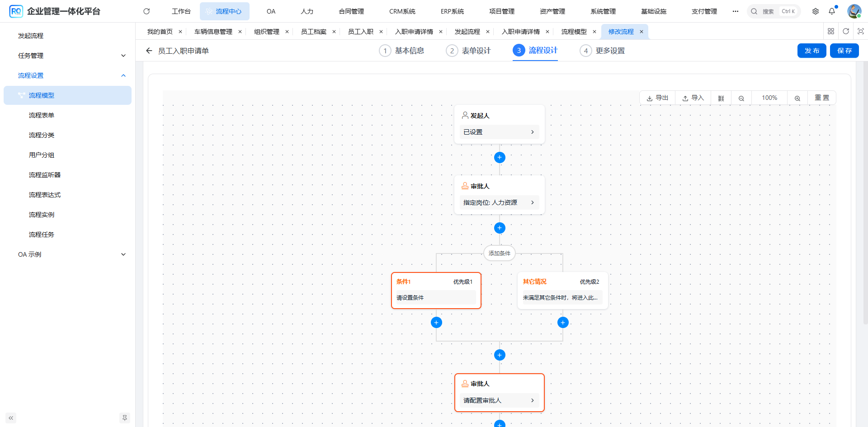
Task: Open 流程任务 in the sidebar
Action: pos(68,235)
